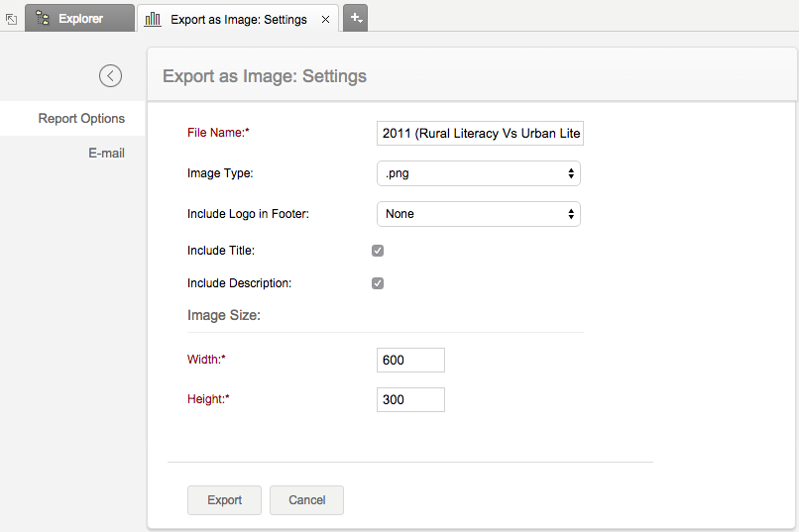799x532 pixels.
Task: Select Report Options in the sidebar
Action: (81, 119)
